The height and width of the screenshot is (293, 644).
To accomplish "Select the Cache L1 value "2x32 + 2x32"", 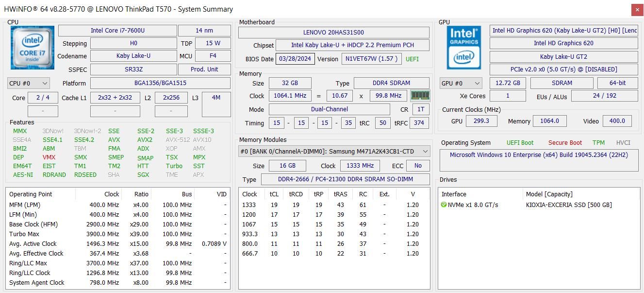I will coord(115,98).
